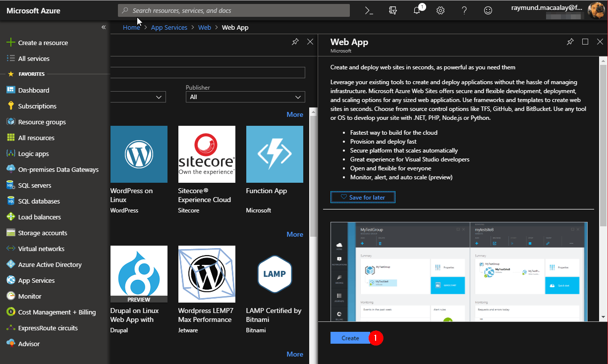This screenshot has height=364, width=608.
Task: Open the account avatar menu
Action: [x=596, y=10]
